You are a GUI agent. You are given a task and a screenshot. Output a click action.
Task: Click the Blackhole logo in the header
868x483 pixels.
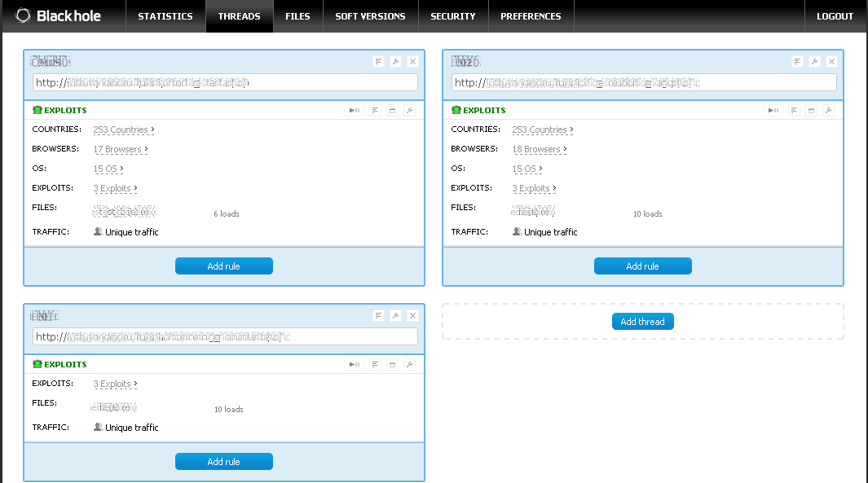pyautogui.click(x=58, y=15)
